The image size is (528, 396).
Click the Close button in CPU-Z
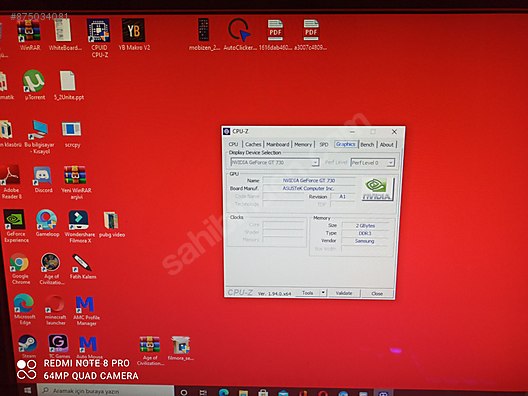(377, 294)
